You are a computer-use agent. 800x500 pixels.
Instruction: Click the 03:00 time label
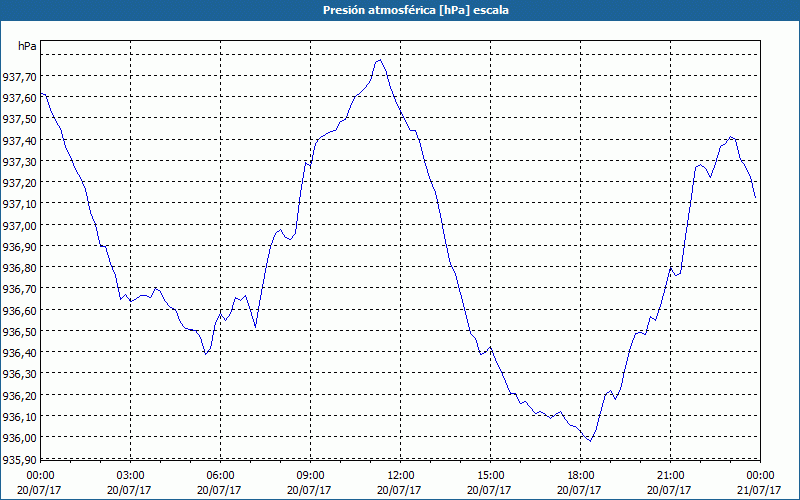coord(130,476)
